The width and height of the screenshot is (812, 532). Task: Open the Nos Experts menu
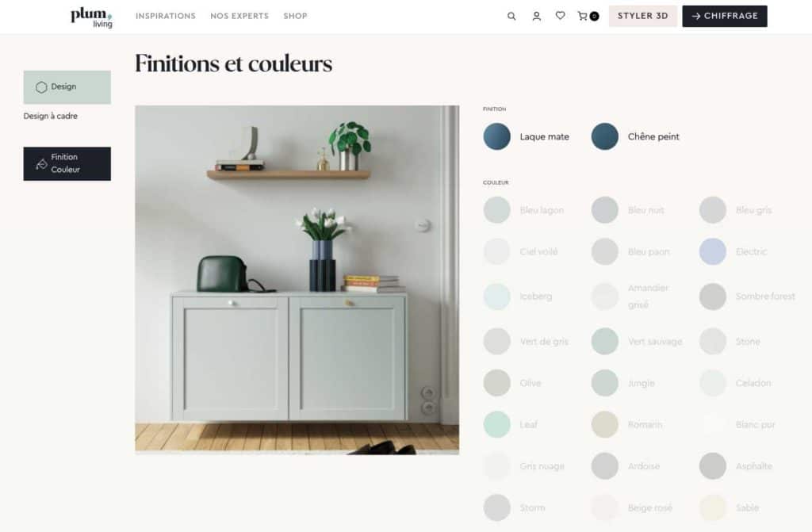pos(239,16)
